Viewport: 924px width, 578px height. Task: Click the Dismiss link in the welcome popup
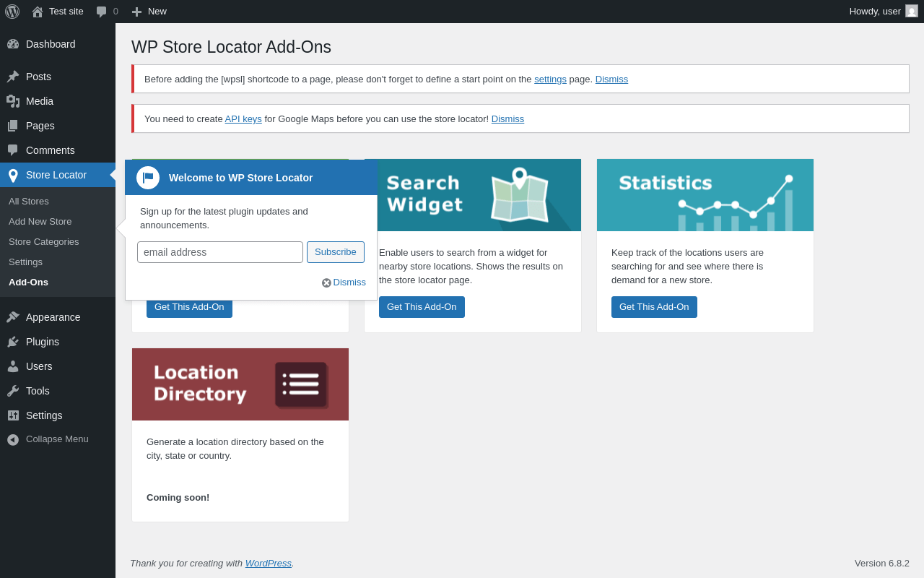click(x=349, y=282)
